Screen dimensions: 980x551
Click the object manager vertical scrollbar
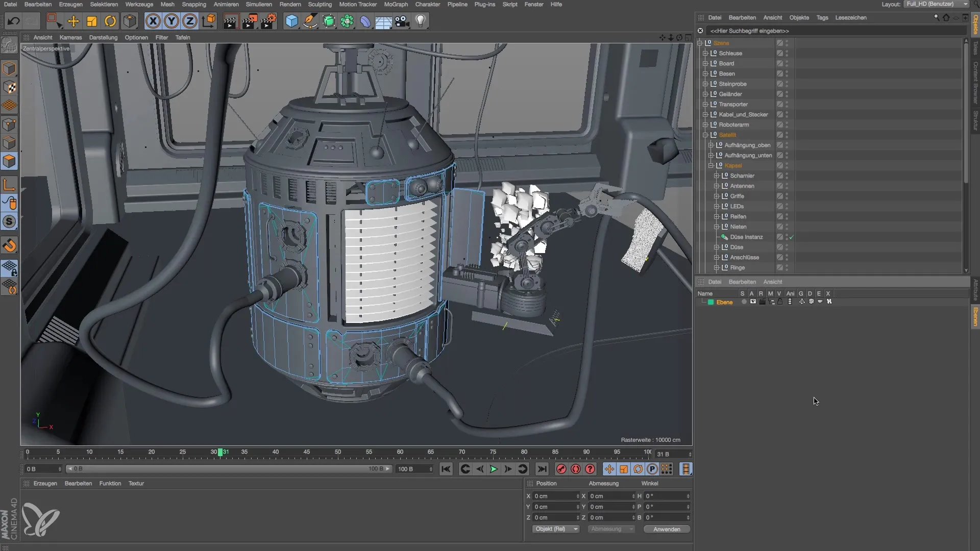[x=966, y=112]
